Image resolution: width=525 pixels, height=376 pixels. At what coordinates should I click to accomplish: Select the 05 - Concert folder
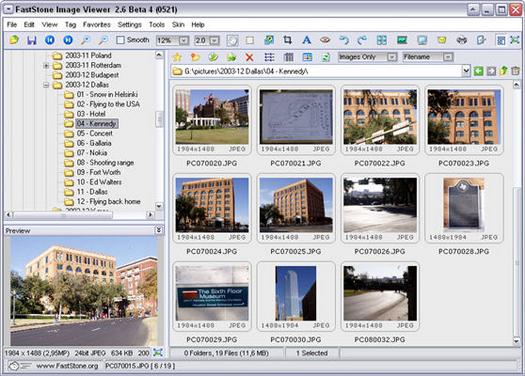click(x=94, y=134)
